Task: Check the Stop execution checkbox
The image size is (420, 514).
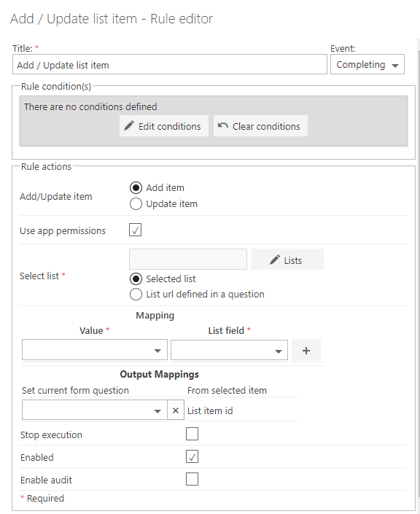Action: point(192,434)
